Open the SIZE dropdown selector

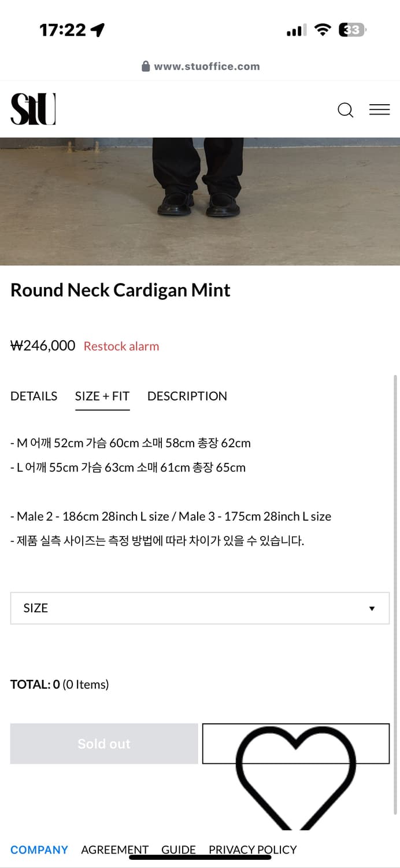(x=199, y=608)
